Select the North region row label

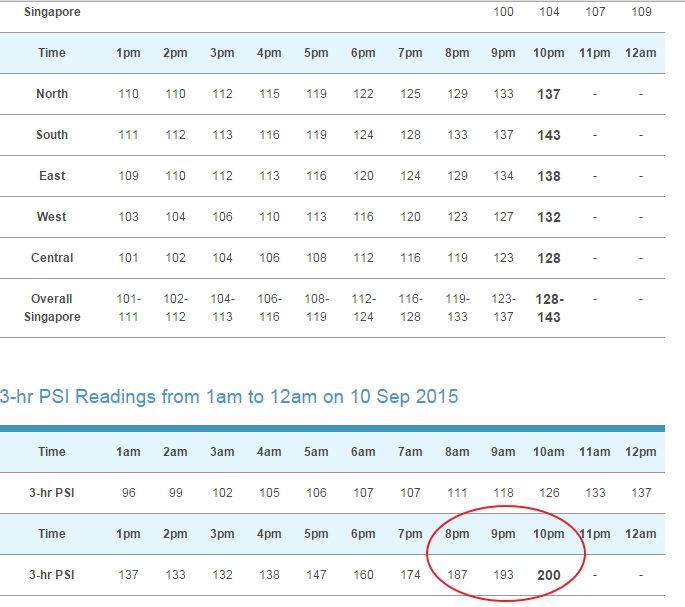click(x=52, y=94)
